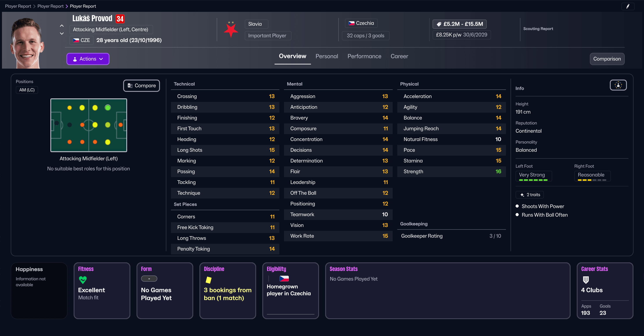Screen dimensions: 644x336
Task: Click the Compare icon in the Positions panel
Action: coord(130,85)
